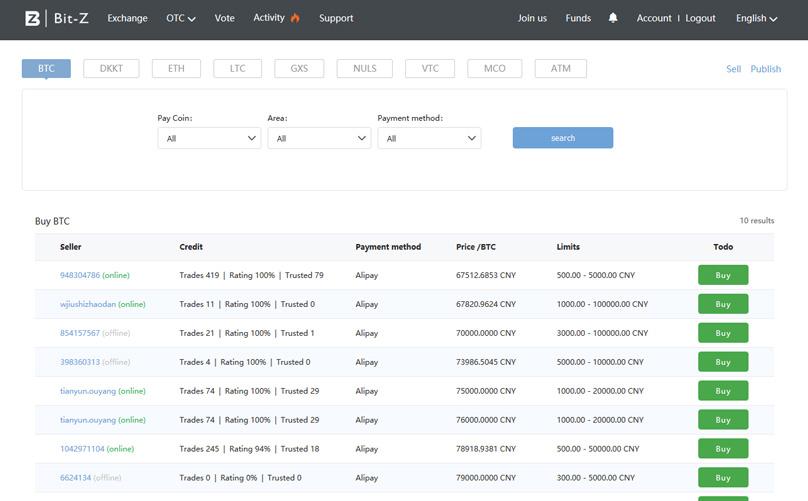Click the flame icon next to Activity

point(295,18)
